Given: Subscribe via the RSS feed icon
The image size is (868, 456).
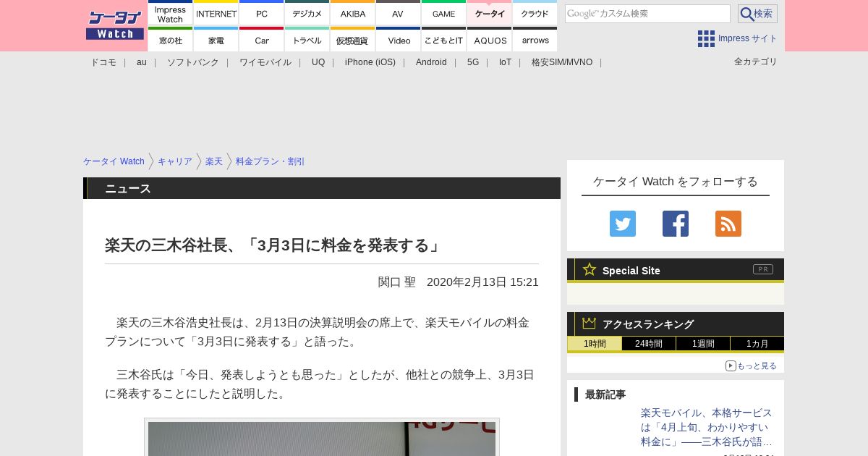Looking at the screenshot, I should click(x=728, y=224).
